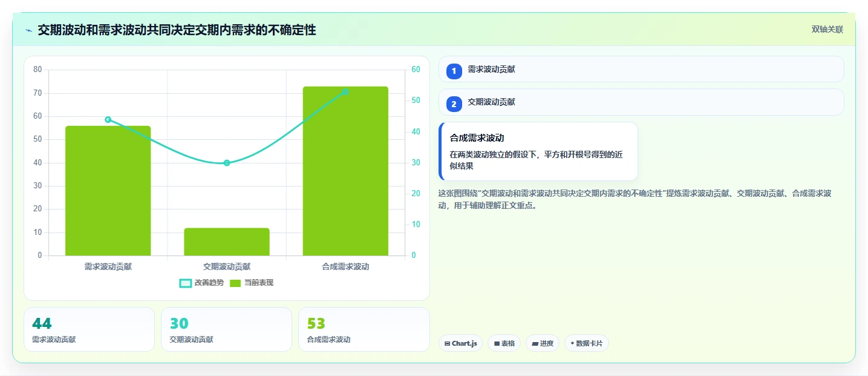Screen dimensions: 868x376
Task: Toggle the 改善趋势 legend item
Action: [202, 283]
